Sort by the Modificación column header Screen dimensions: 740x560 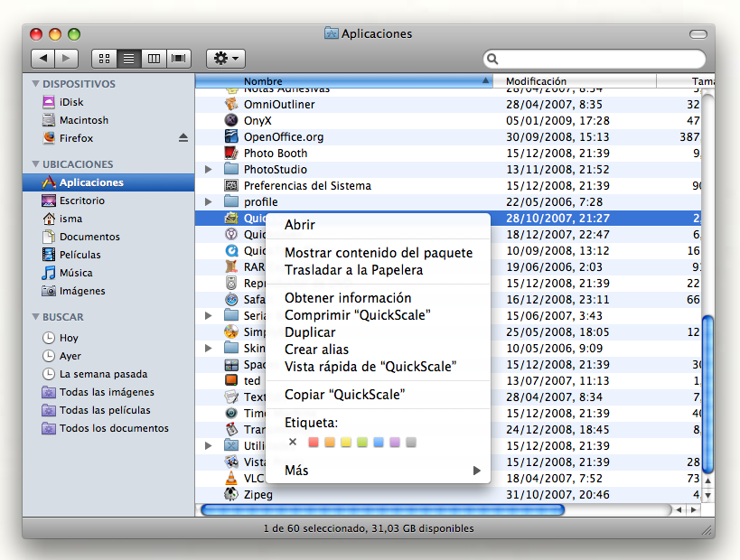[x=575, y=81]
